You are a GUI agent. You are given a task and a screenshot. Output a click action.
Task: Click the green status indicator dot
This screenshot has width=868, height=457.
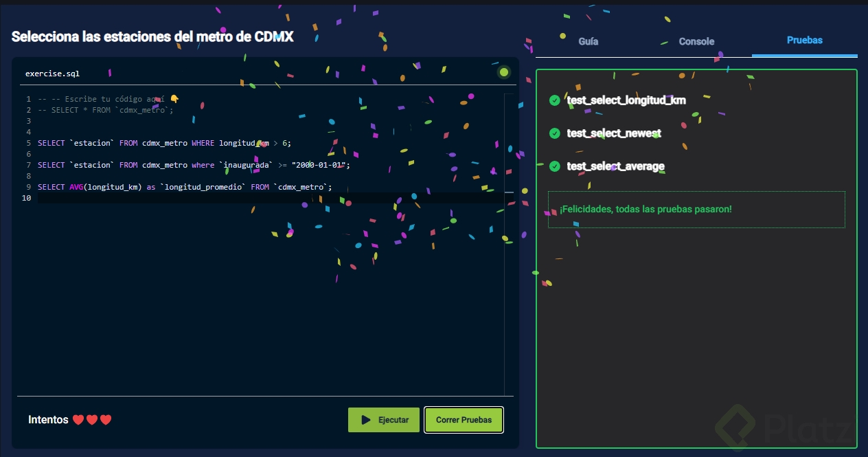coord(504,72)
